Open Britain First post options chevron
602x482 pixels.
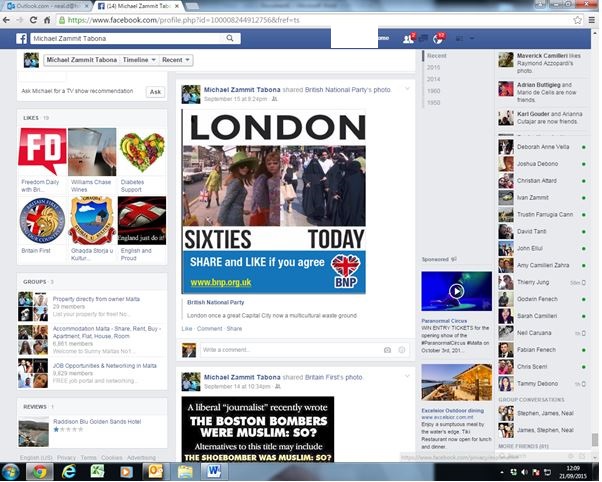[407, 376]
